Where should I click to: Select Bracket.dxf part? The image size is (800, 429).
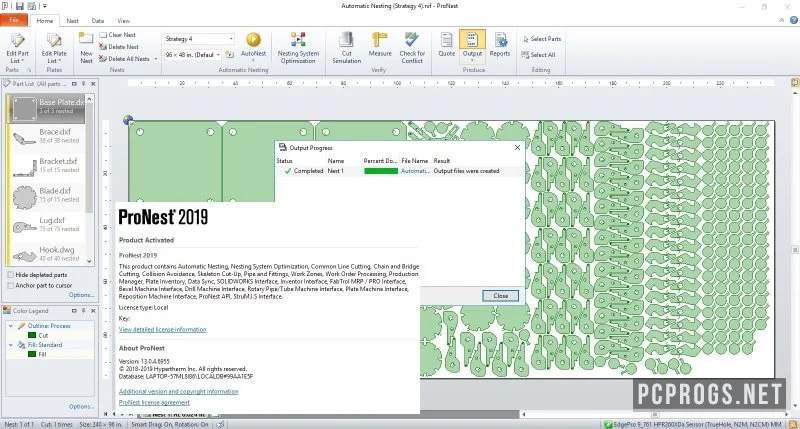coord(46,166)
